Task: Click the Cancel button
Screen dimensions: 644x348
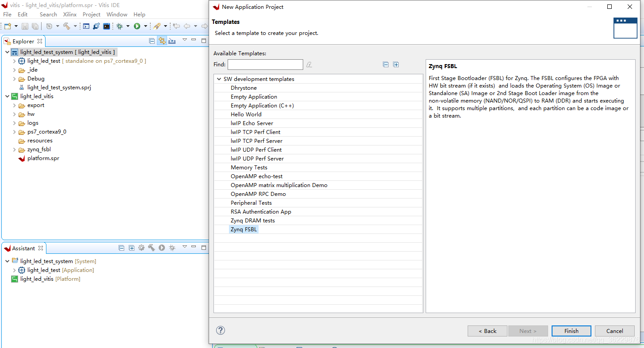Action: click(x=615, y=331)
